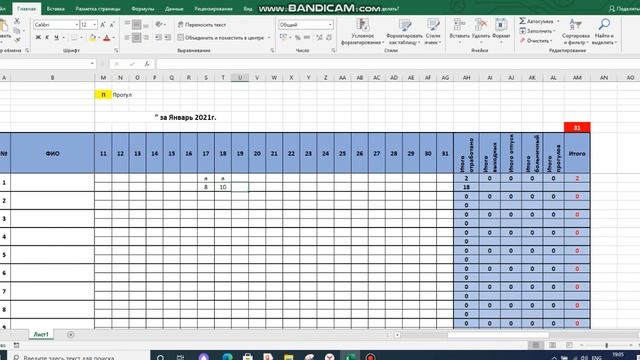Click the zoom slider in status bar
640x360 pixels.
(607, 345)
